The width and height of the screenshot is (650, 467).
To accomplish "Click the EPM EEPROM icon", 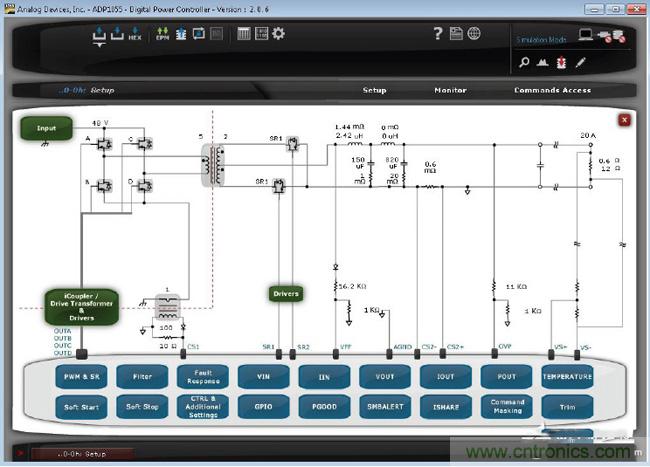I will [x=163, y=34].
